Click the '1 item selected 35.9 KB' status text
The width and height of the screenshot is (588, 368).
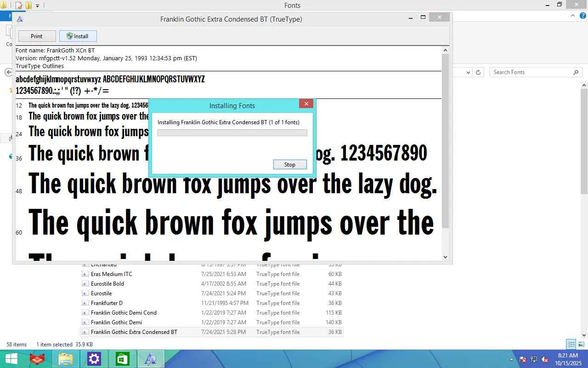pyautogui.click(x=65, y=345)
